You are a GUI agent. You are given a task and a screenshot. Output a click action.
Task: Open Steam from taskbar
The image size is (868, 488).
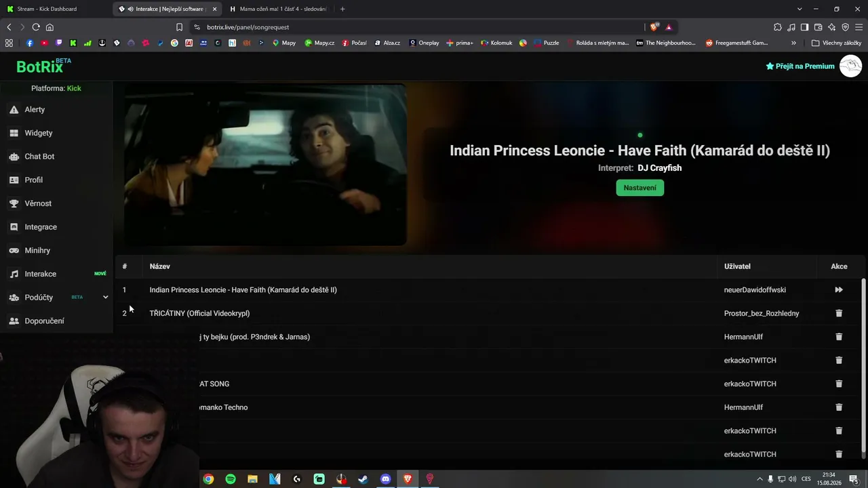pyautogui.click(x=363, y=479)
